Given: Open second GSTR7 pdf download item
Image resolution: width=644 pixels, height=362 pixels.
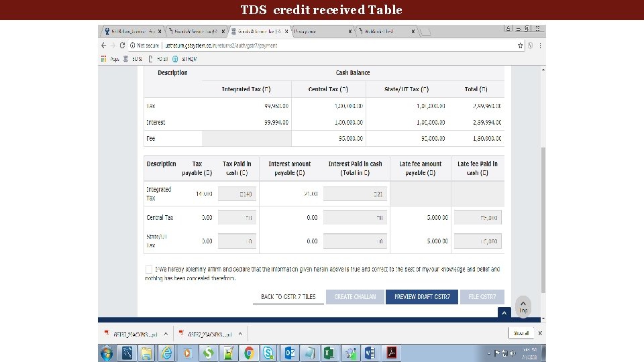Looking at the screenshot, I should click(205, 334).
